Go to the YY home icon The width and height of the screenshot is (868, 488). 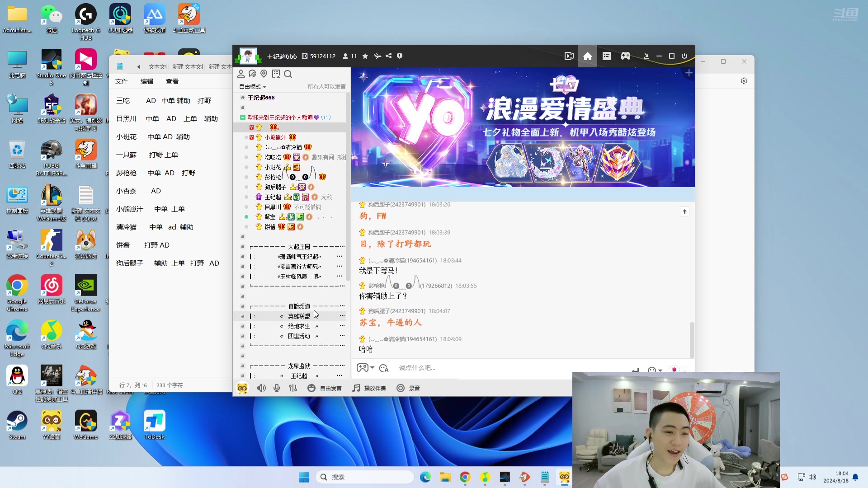(588, 56)
